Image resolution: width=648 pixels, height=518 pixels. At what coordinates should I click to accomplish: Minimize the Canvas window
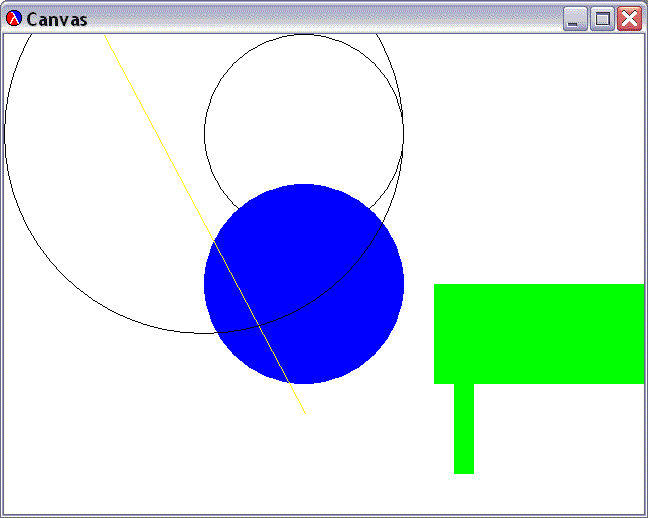(x=575, y=19)
